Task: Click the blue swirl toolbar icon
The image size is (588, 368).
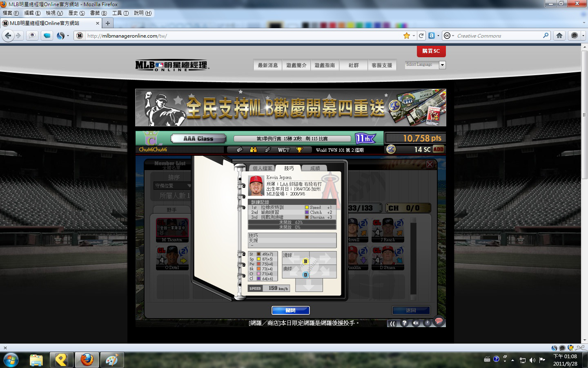Action: tap(60, 36)
